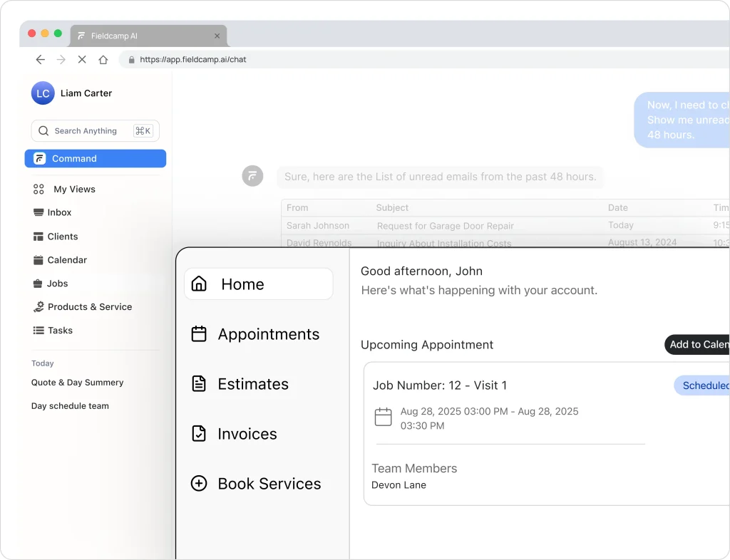The height and width of the screenshot is (560, 730).
Task: Open the Estimates document icon
Action: (x=198, y=383)
